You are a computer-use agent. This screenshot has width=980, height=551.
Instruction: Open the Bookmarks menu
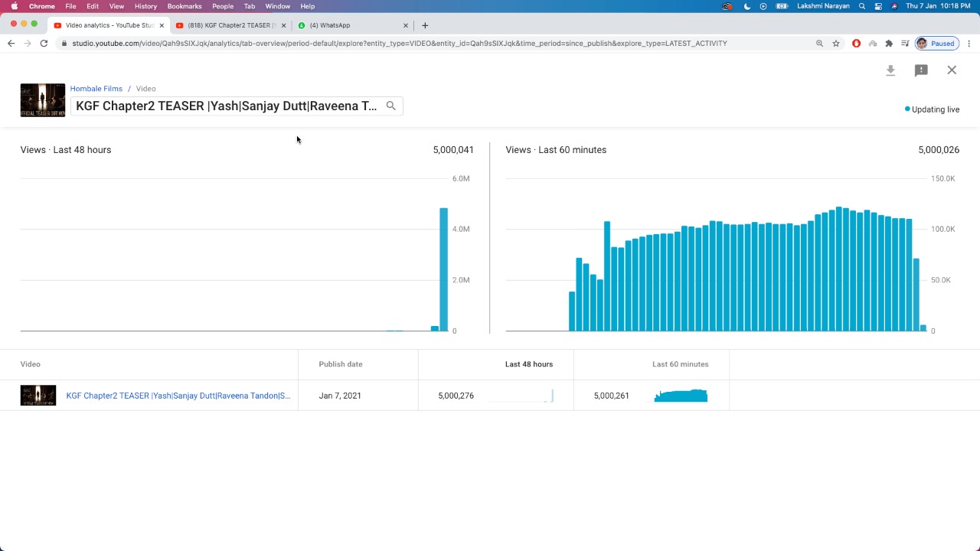click(x=185, y=6)
